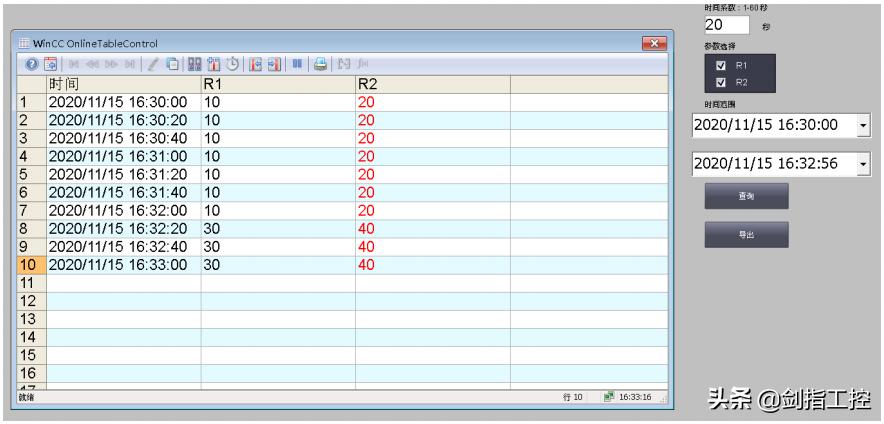Screen dimensions: 884x424
Task: Click the 时间 column header
Action: (123, 84)
